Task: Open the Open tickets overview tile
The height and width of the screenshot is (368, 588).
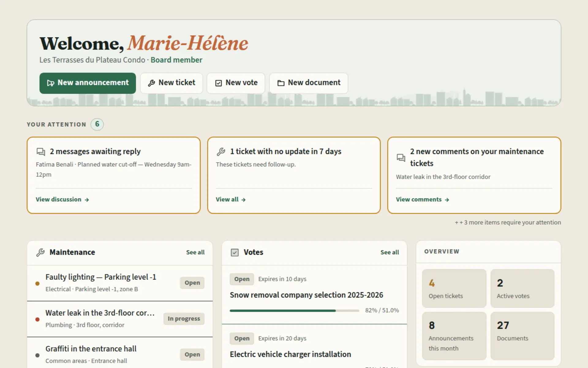Action: [454, 288]
